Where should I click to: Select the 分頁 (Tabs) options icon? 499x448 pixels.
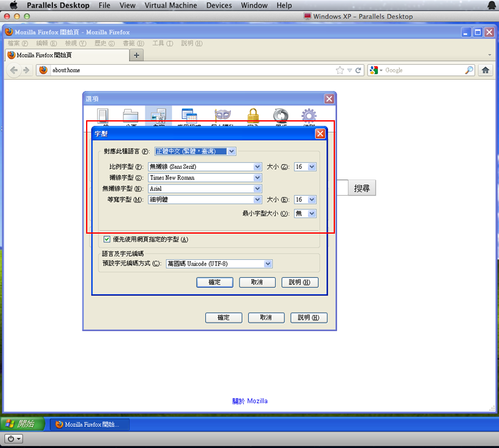tap(130, 115)
